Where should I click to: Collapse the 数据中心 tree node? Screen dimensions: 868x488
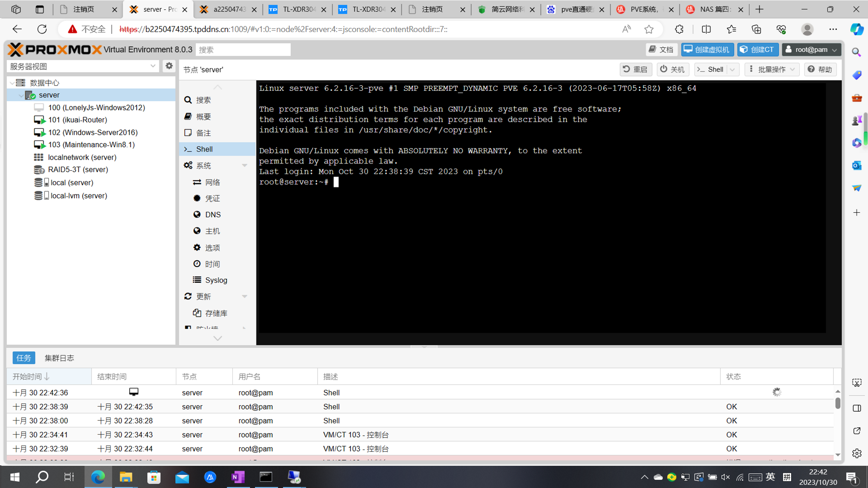(12, 83)
